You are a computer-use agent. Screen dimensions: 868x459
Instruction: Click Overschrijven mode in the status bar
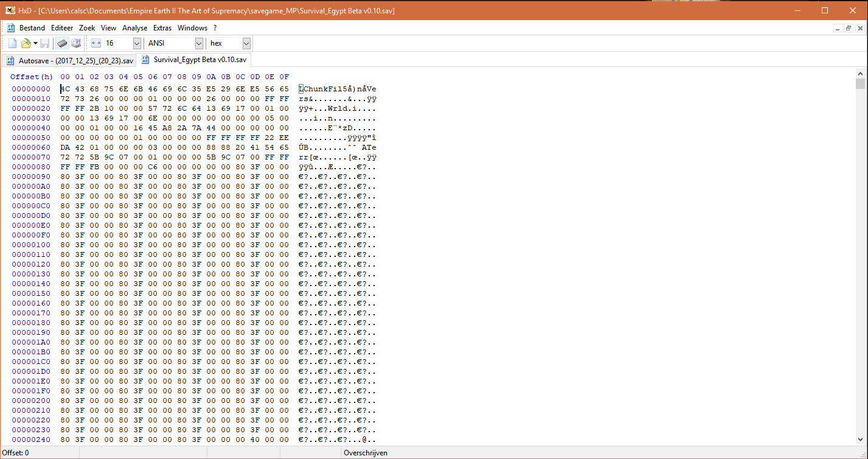tap(366, 453)
